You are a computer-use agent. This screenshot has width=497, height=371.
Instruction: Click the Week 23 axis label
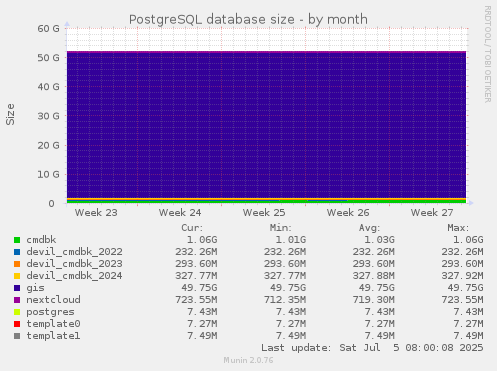tap(96, 213)
